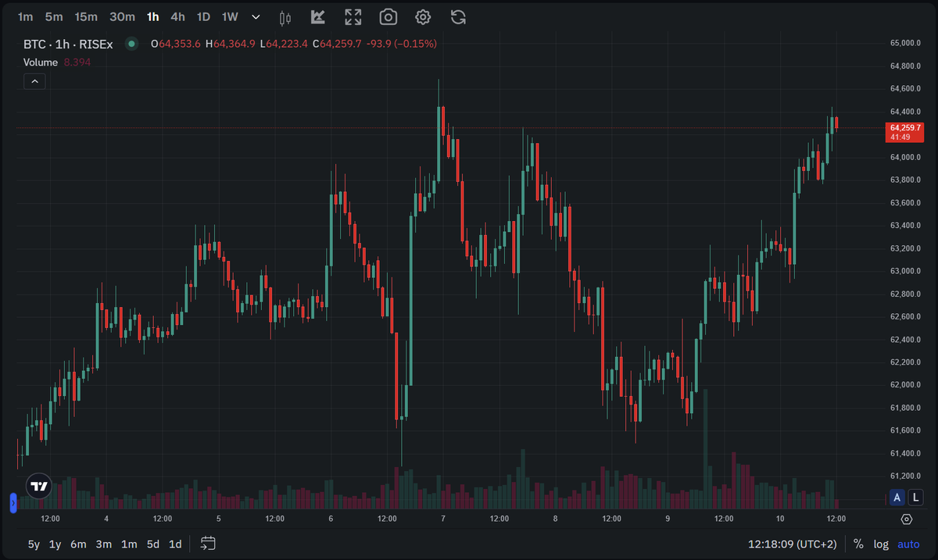Screen dimensions: 938x560
Task: Click the 63,000.0 price axis label
Action: [x=905, y=271]
